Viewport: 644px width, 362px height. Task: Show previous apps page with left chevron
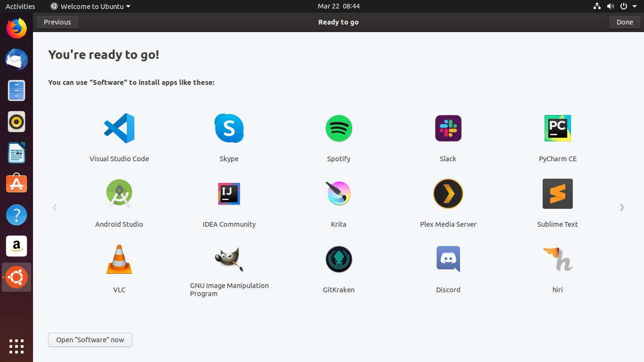(55, 207)
